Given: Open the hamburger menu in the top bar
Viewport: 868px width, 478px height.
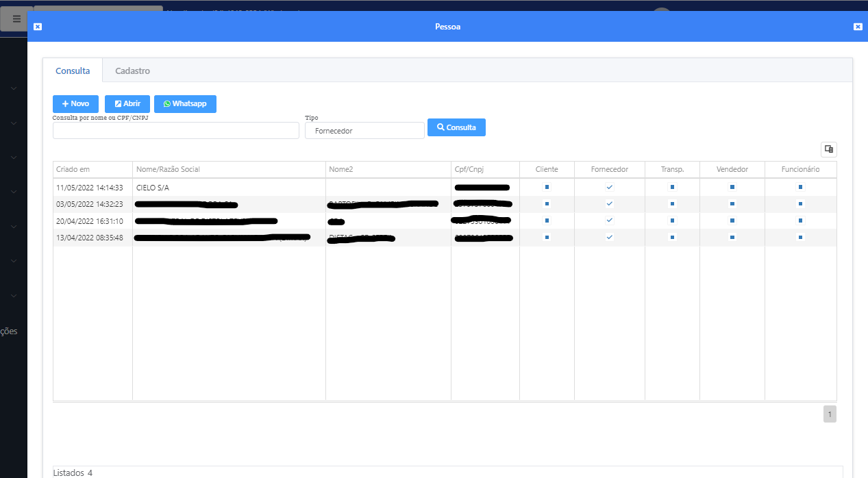Looking at the screenshot, I should pyautogui.click(x=16, y=18).
